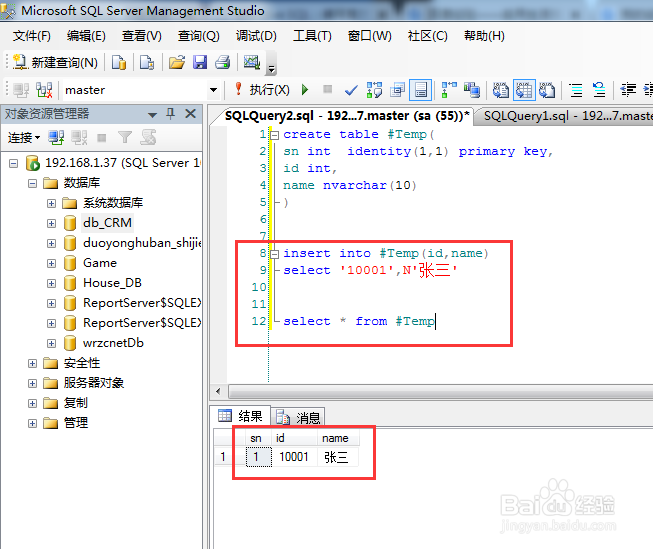Image resolution: width=653 pixels, height=549 pixels.
Task: Select the highlighted Results to Grid table icon
Action: coord(524,90)
